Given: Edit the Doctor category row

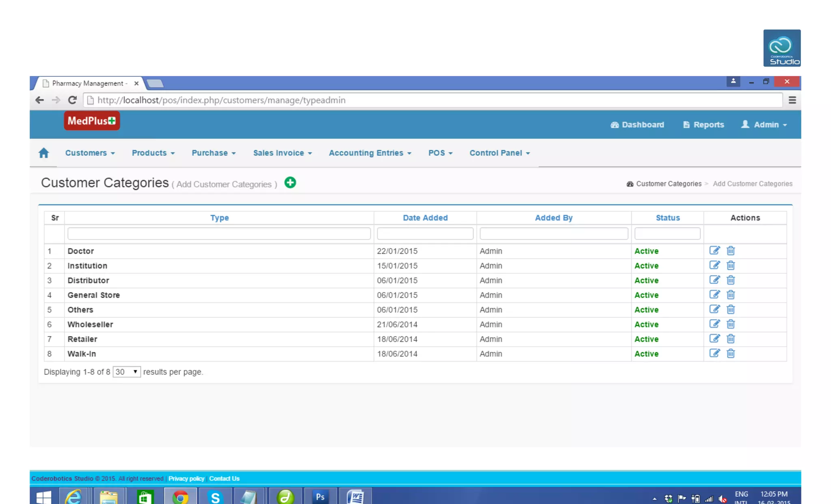Looking at the screenshot, I should point(714,251).
